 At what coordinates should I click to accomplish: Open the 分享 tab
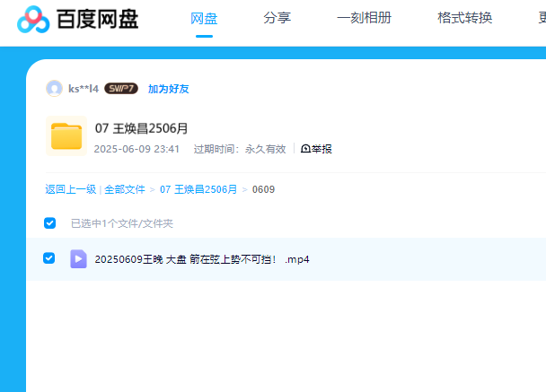pyautogui.click(x=277, y=18)
